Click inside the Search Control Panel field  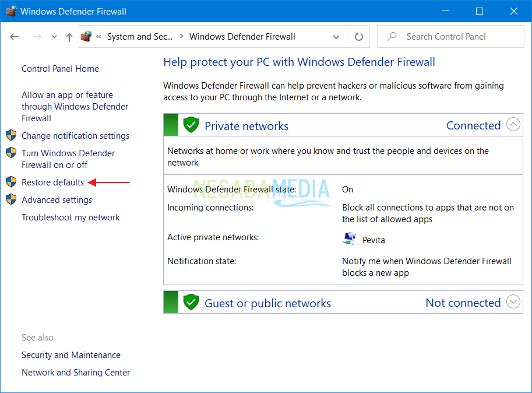tap(452, 36)
